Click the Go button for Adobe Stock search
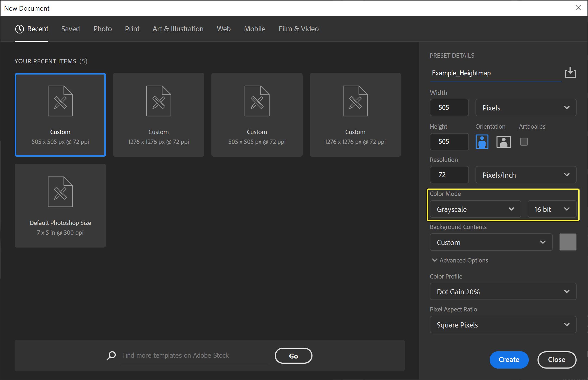The image size is (588, 380). (293, 356)
